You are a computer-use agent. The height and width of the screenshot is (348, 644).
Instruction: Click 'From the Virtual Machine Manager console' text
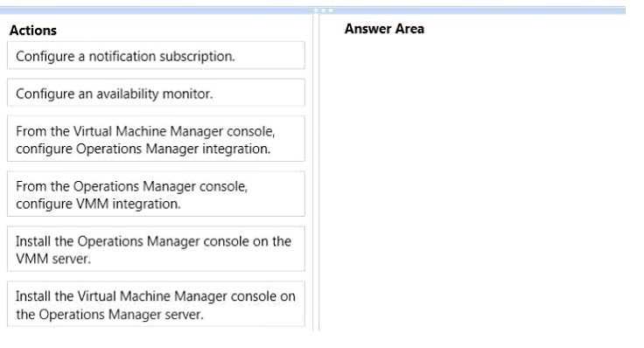point(145,131)
